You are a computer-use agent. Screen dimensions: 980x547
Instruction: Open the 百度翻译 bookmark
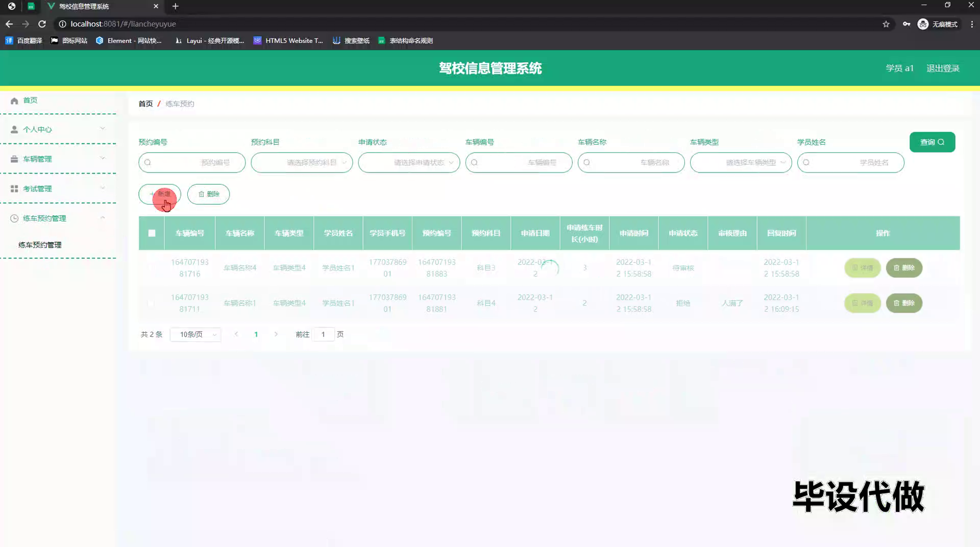23,40
